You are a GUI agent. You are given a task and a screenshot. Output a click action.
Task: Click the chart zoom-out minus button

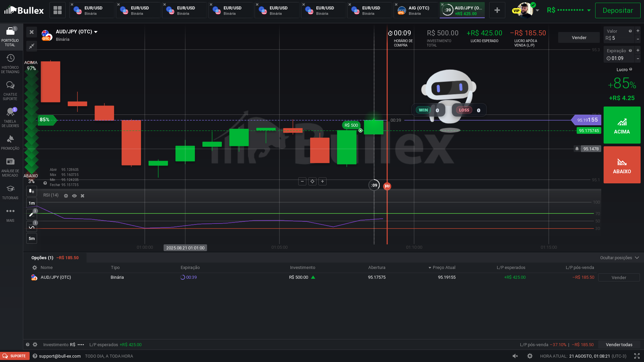[x=302, y=182]
